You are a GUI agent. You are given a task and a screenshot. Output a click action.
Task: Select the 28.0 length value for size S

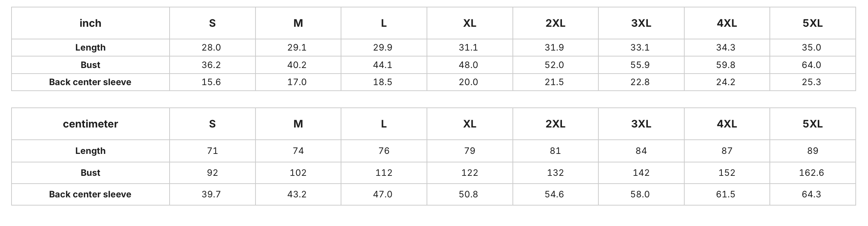click(x=211, y=48)
